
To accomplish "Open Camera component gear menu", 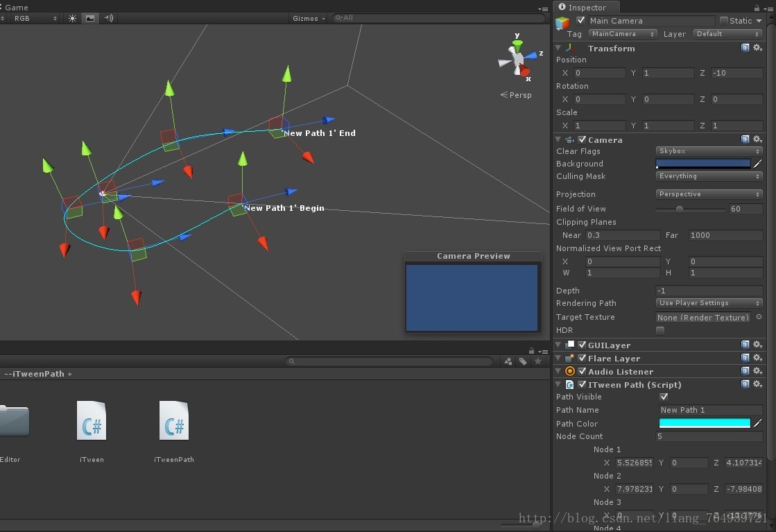I will pyautogui.click(x=757, y=139).
